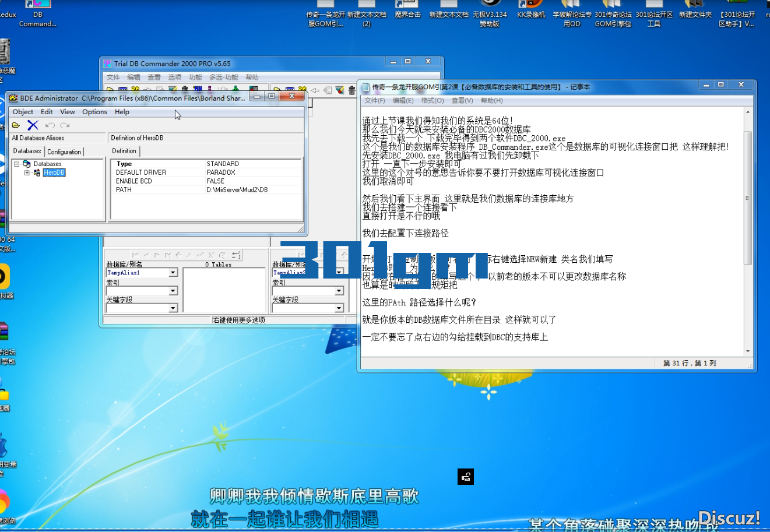Click the ENABLE BCD value FALSE
This screenshot has height=532, width=770.
pyautogui.click(x=215, y=181)
